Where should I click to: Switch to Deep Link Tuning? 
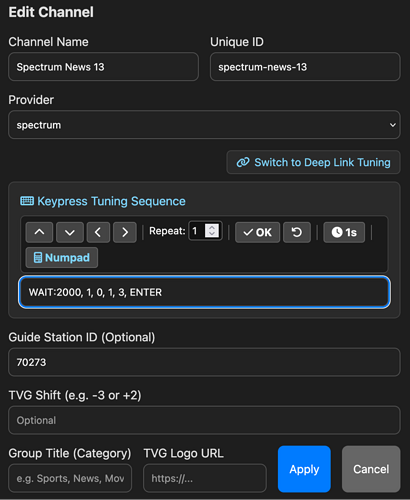313,162
